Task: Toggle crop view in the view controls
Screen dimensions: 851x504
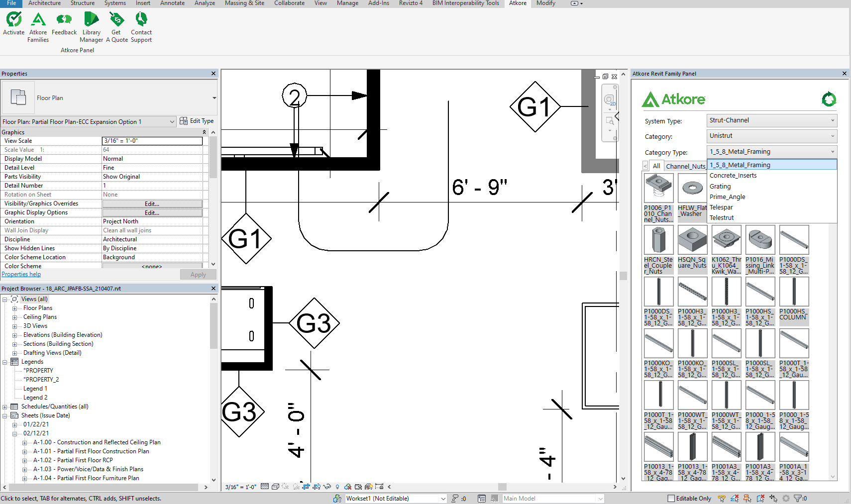Action: pyautogui.click(x=306, y=487)
